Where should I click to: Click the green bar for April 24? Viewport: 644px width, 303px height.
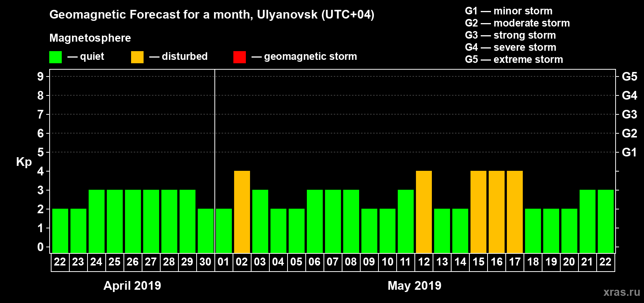pyautogui.click(x=97, y=222)
